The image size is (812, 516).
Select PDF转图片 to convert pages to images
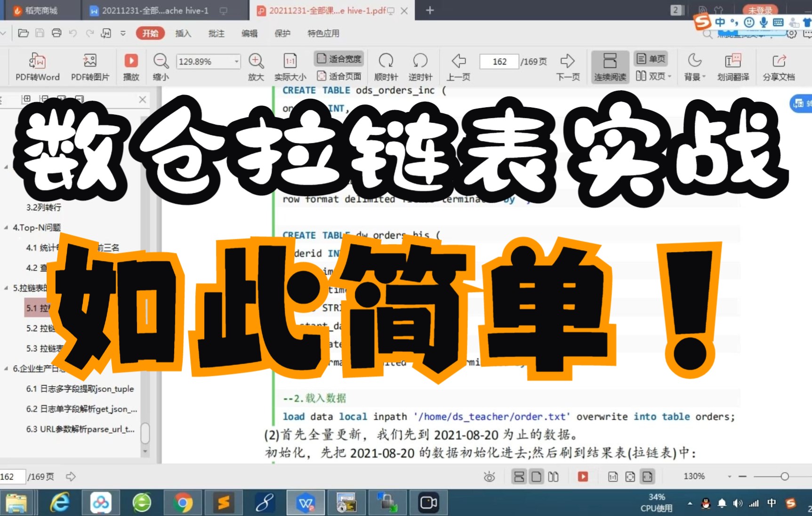pos(89,66)
